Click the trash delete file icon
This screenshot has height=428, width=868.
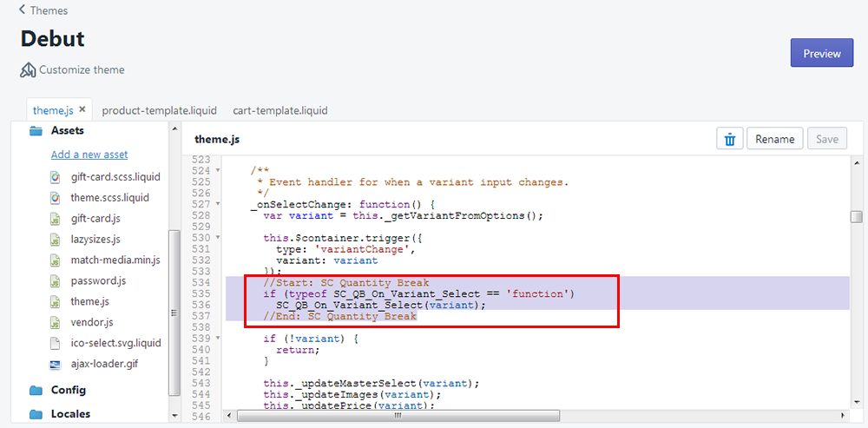730,139
